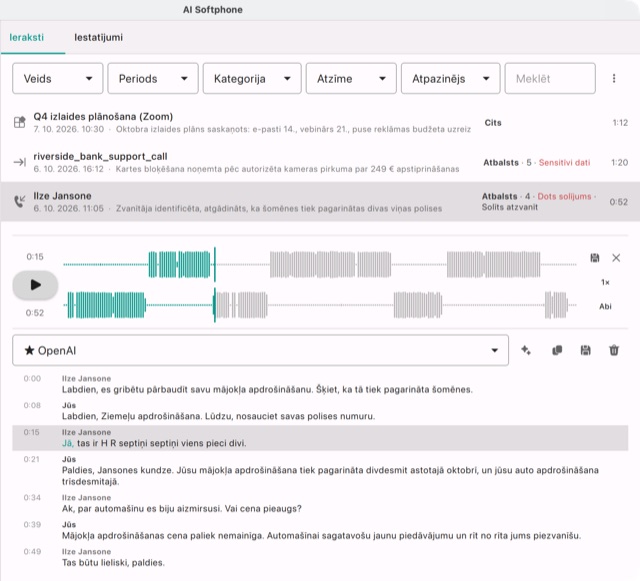Image resolution: width=640 pixels, height=581 pixels.
Task: Jump to transcript timestamp 0:34
Action: point(32,498)
